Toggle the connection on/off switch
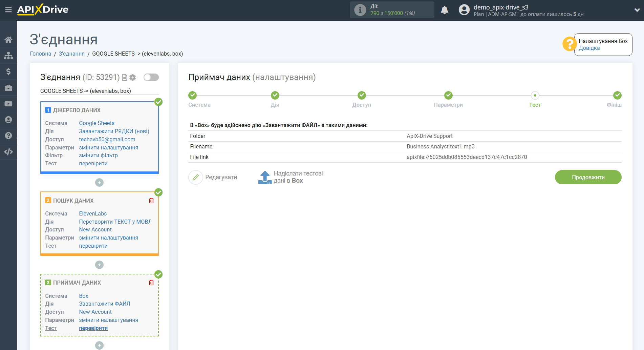The image size is (644, 350). click(151, 77)
